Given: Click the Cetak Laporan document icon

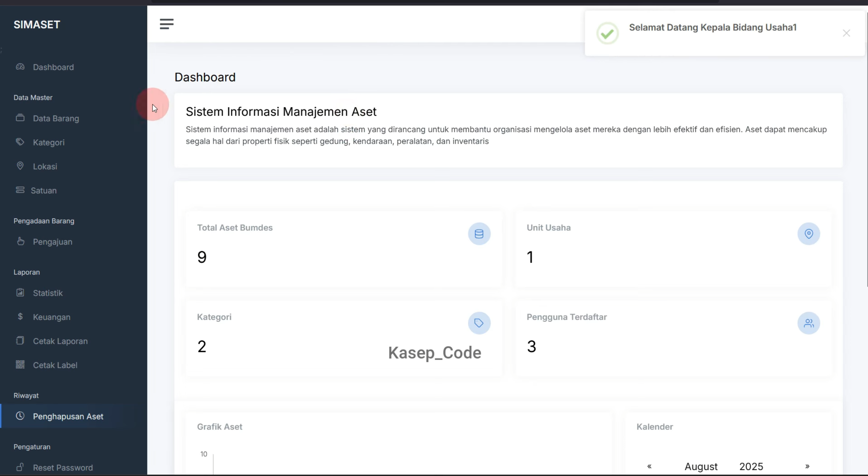Looking at the screenshot, I should (x=20, y=340).
